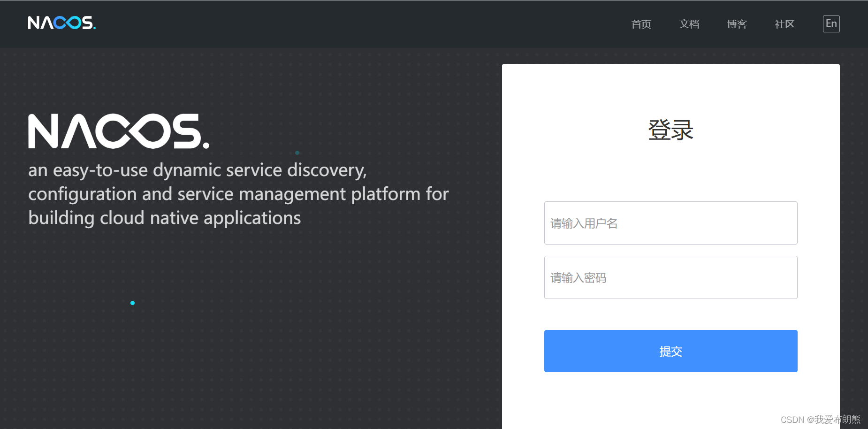Viewport: 868px width, 429px height.
Task: Click the blue 提交 submit button
Action: tap(671, 351)
